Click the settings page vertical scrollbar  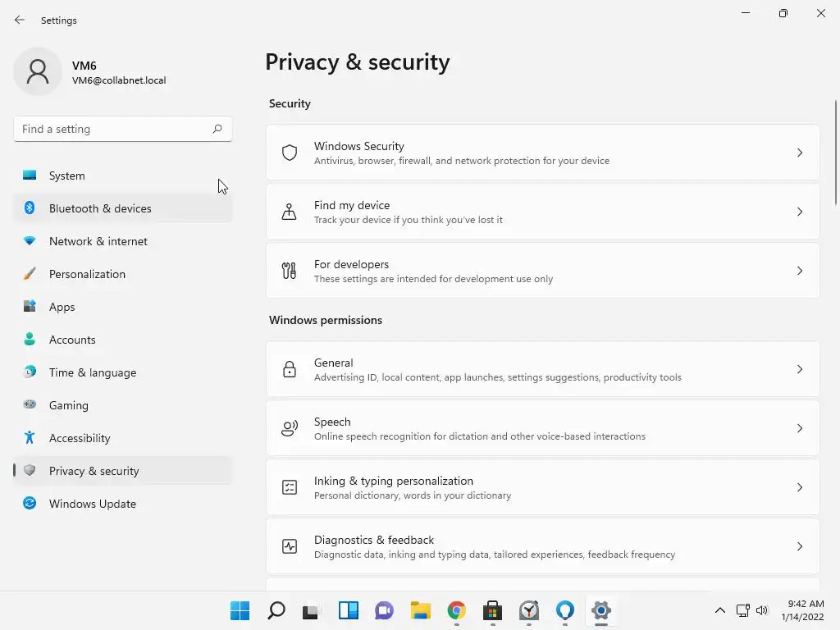[x=835, y=153]
